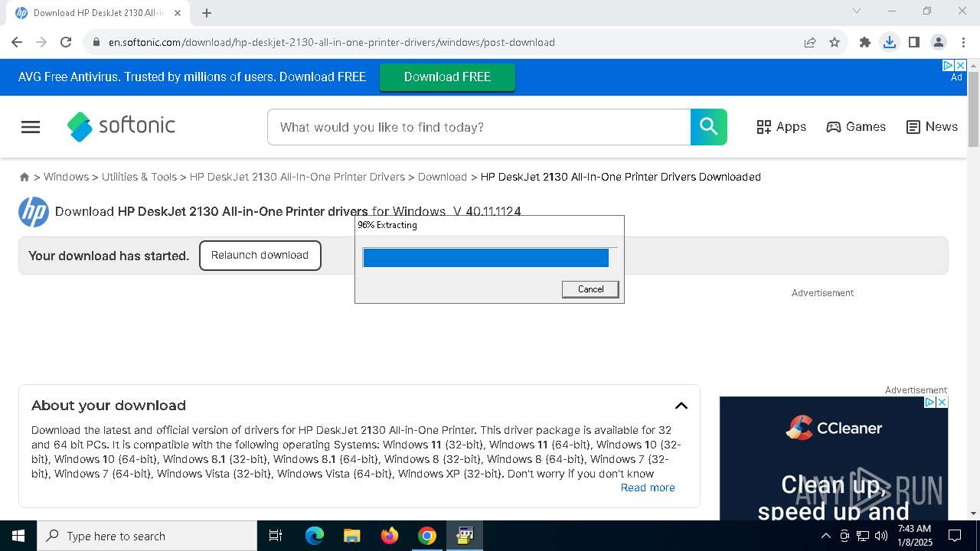Click the search field on Softonic
The image size is (980, 551).
tap(479, 127)
